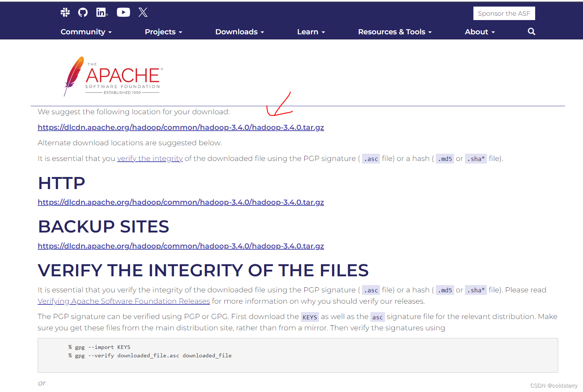Click 'Alternate download locations are suggested below' text
The width and height of the screenshot is (583, 392).
tap(130, 143)
